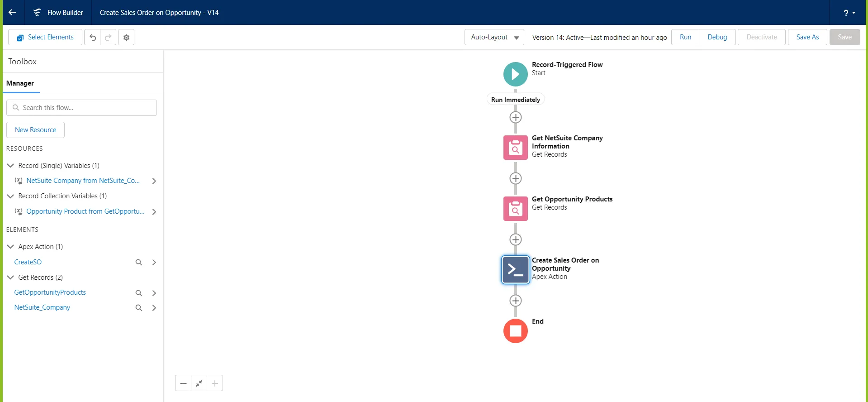This screenshot has width=868, height=402.
Task: Click the New Resource button
Action: [36, 130]
